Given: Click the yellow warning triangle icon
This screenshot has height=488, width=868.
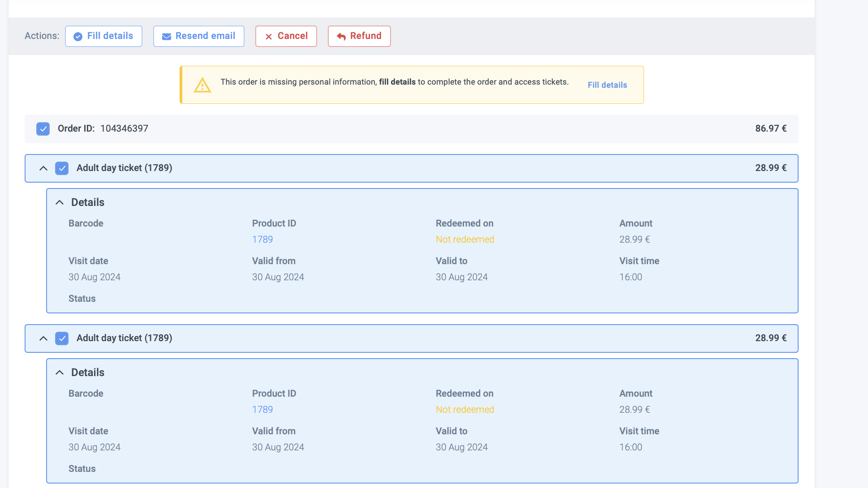Looking at the screenshot, I should coord(202,85).
